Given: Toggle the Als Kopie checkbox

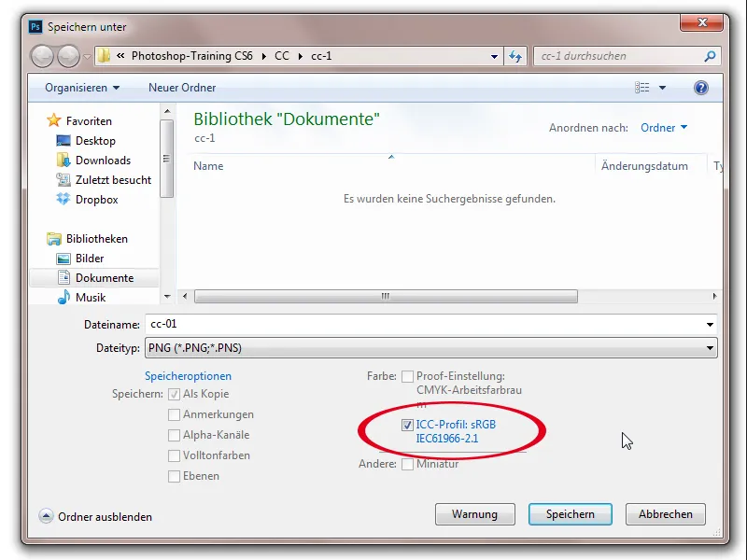Looking at the screenshot, I should click(174, 394).
